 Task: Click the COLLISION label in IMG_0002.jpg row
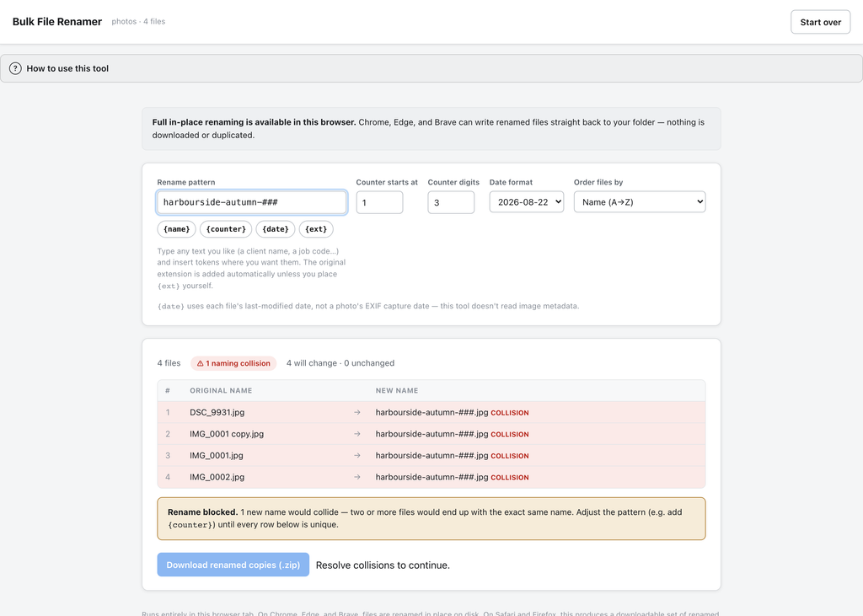point(510,477)
